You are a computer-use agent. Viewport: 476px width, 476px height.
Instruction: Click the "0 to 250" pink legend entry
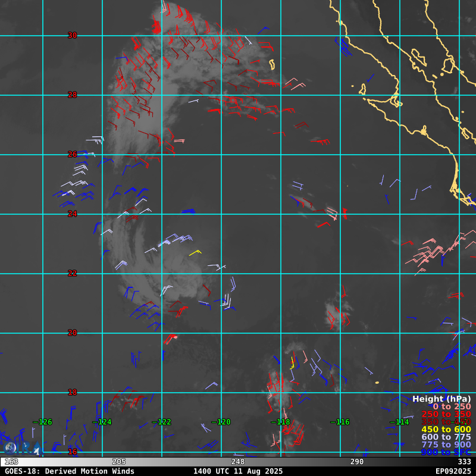[x=452, y=406]
